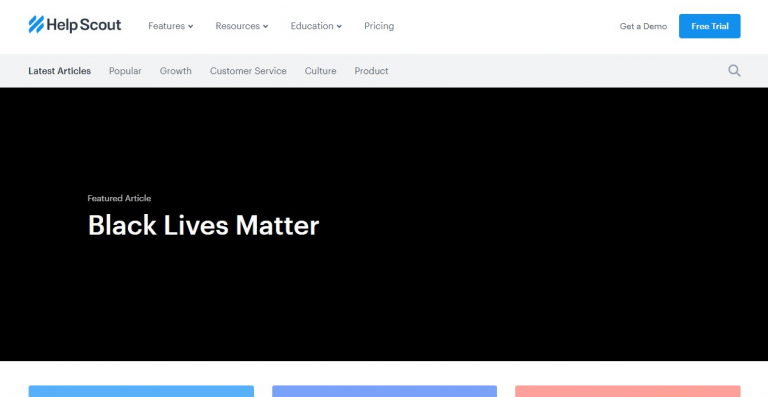Screen dimensions: 768x397
Task: Switch to the Growth category tab
Action: 175,71
